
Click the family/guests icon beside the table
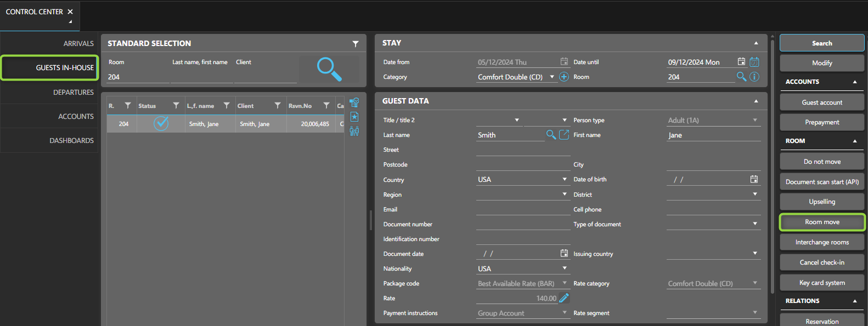[354, 131]
